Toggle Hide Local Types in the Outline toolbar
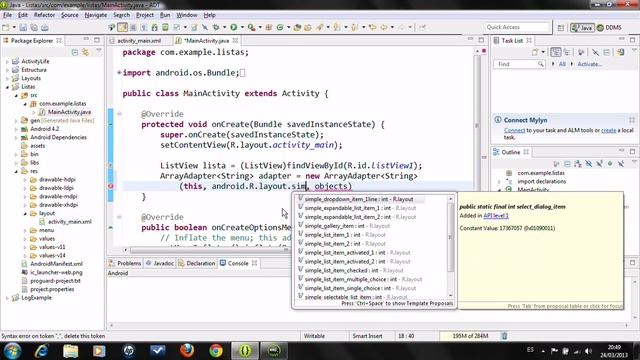This screenshot has height=360, width=640. click(620, 164)
